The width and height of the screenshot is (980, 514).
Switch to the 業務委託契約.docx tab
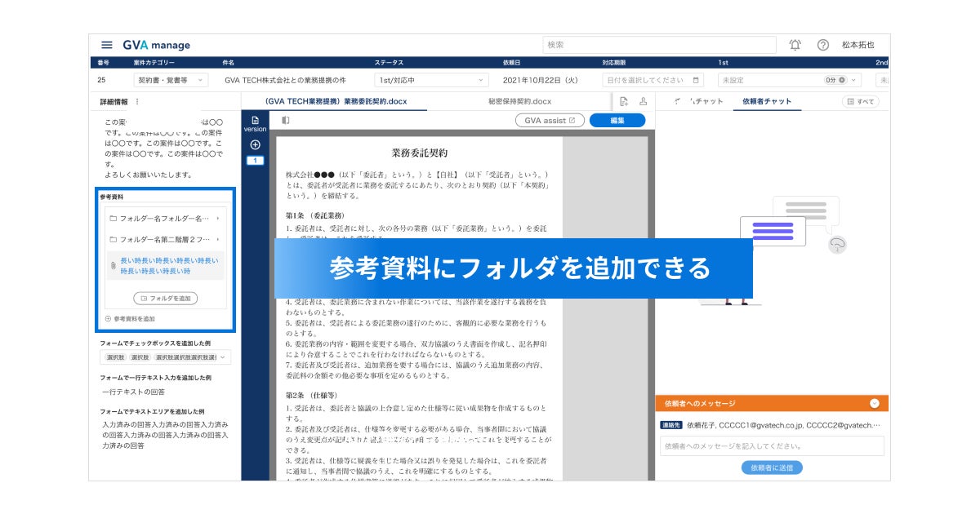tap(336, 101)
